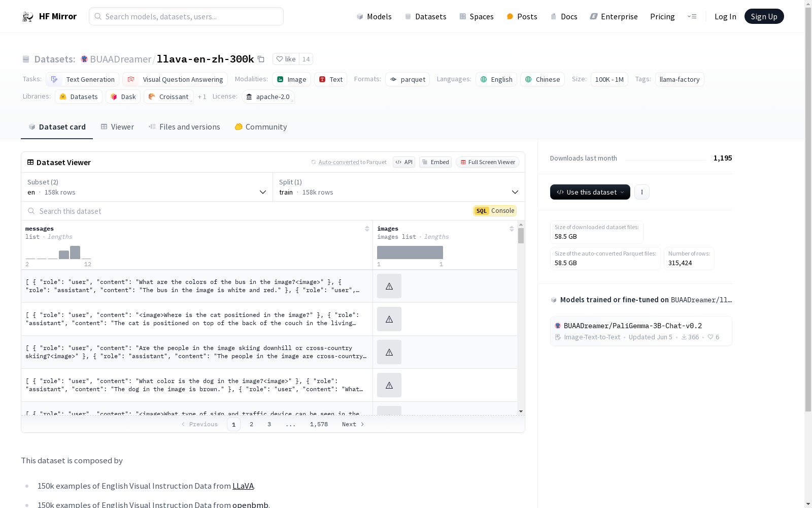This screenshot has height=508, width=812.
Task: Open the warning image thumbnail in the skiing row
Action: coord(389,352)
